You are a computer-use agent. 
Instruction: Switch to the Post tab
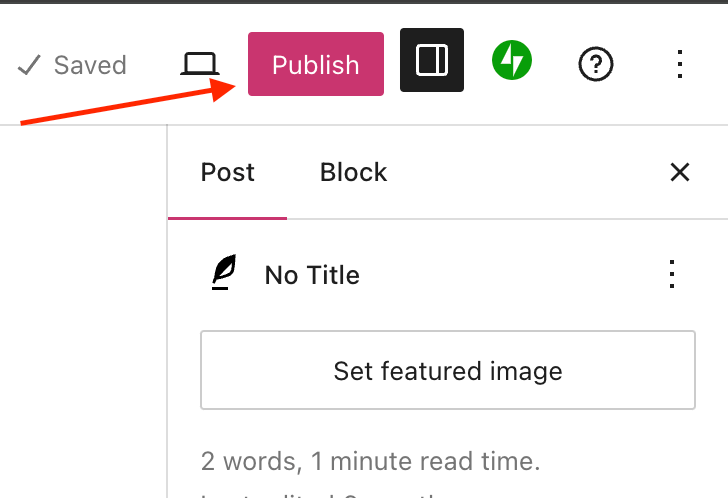228,172
